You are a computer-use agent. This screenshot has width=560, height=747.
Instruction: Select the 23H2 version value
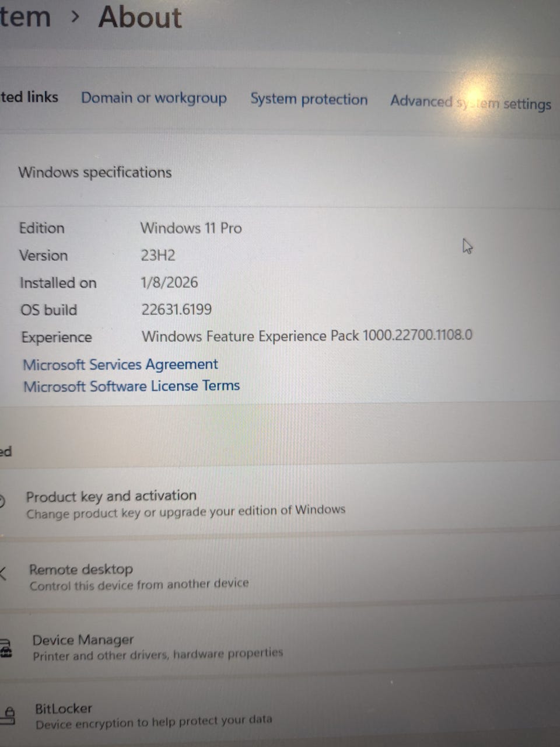[157, 255]
